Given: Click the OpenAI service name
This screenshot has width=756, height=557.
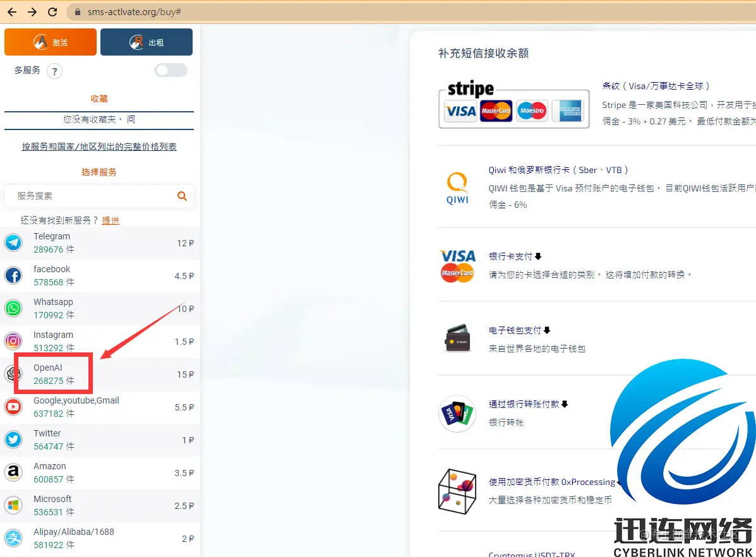Looking at the screenshot, I should (48, 368).
